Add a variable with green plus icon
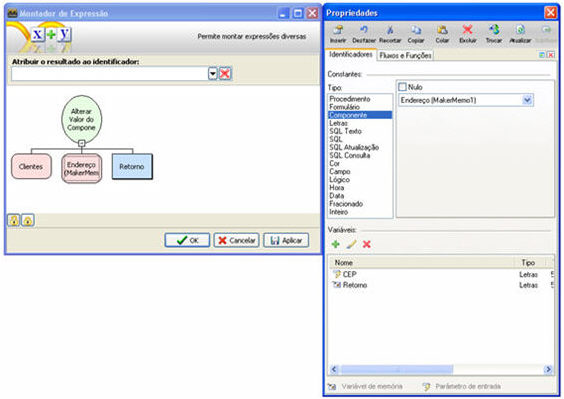The width and height of the screenshot is (564, 399). (336, 244)
